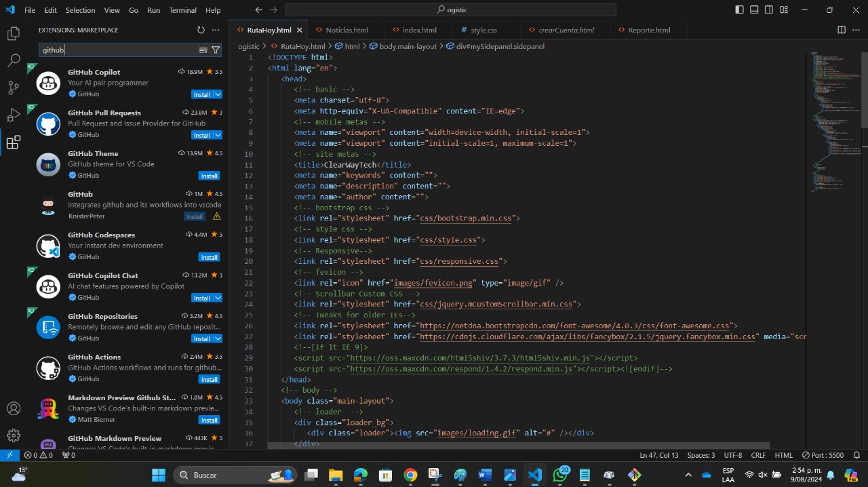This screenshot has width=868, height=487.
Task: Click the split editor right icon
Action: tap(842, 30)
